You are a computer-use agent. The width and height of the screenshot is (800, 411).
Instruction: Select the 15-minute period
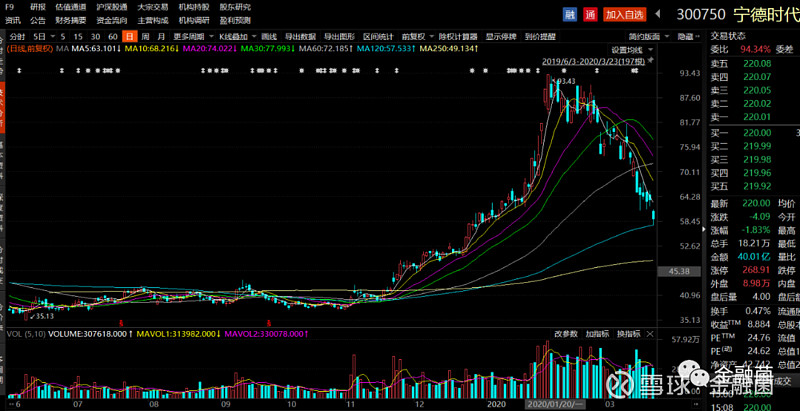[x=78, y=37]
